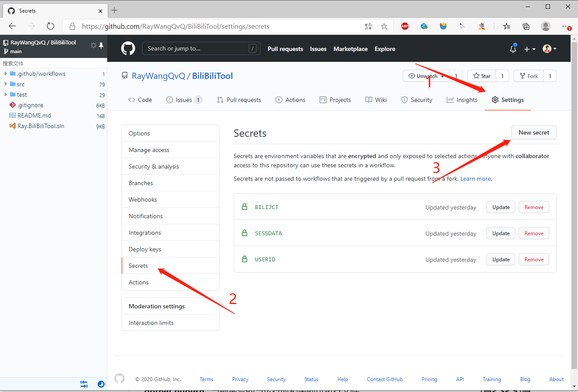Image resolution: width=578 pixels, height=392 pixels.
Task: Click the SESSDATA lock icon
Action: [245, 233]
